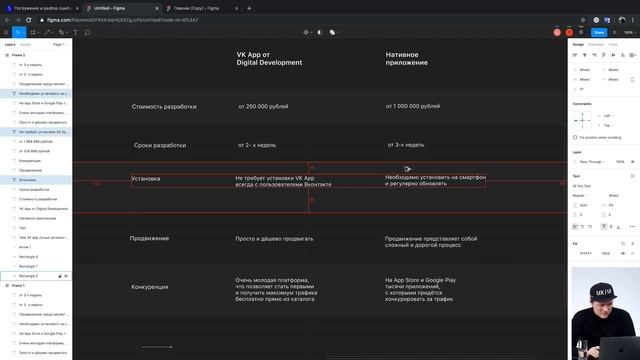Click the Align vertical centers icon
This screenshot has height=360, width=640.
tap(613, 55)
